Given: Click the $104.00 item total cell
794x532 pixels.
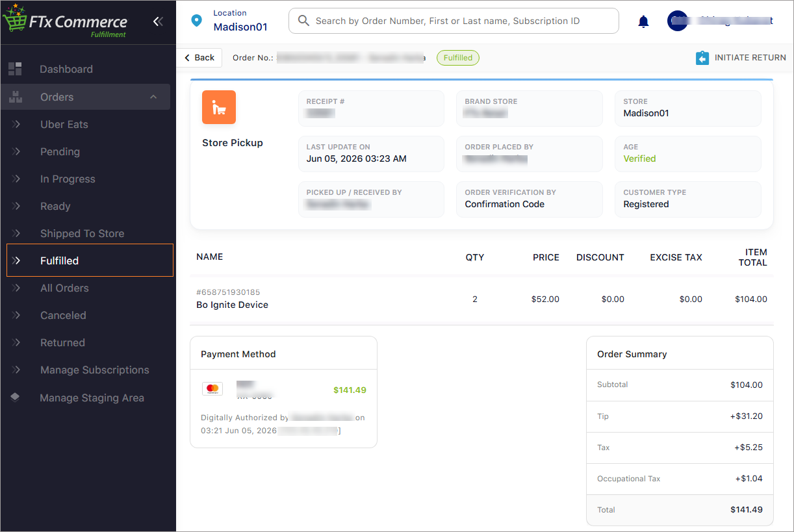Looking at the screenshot, I should (751, 299).
